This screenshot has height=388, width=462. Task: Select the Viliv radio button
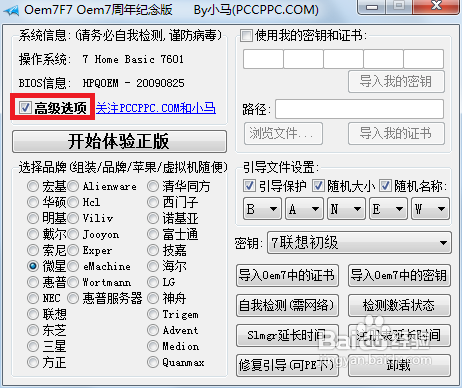tap(73, 218)
